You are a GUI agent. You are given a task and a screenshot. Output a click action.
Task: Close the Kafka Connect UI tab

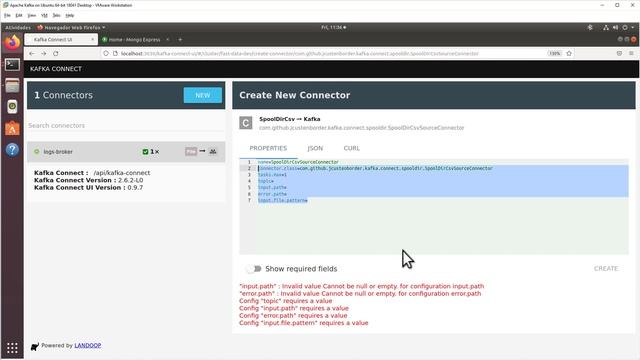[x=92, y=40]
